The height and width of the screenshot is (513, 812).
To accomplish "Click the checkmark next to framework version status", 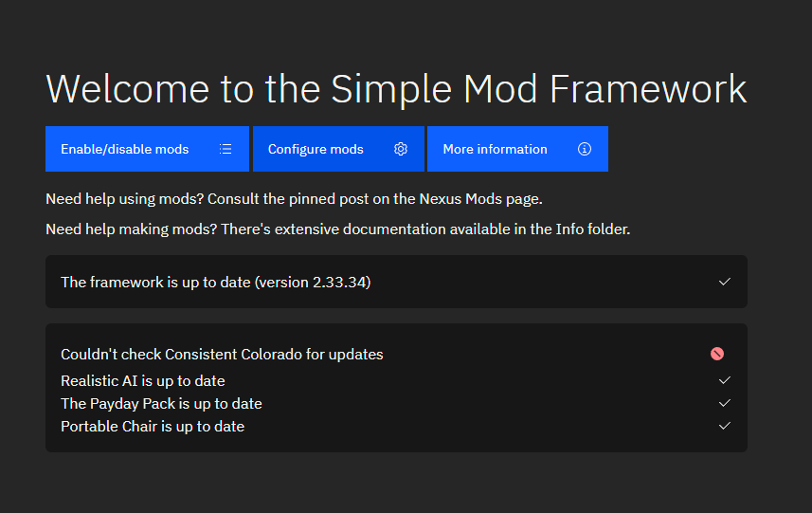I will click(x=725, y=282).
